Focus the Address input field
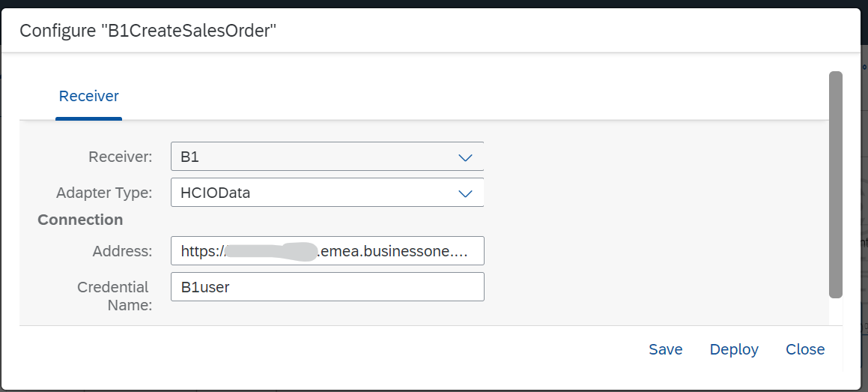Image resolution: width=868 pixels, height=392 pixels. pyautogui.click(x=327, y=251)
